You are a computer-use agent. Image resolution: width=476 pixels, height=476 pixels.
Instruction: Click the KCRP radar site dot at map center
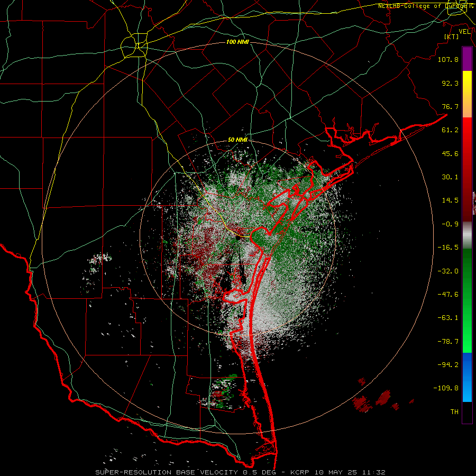[x=238, y=239]
